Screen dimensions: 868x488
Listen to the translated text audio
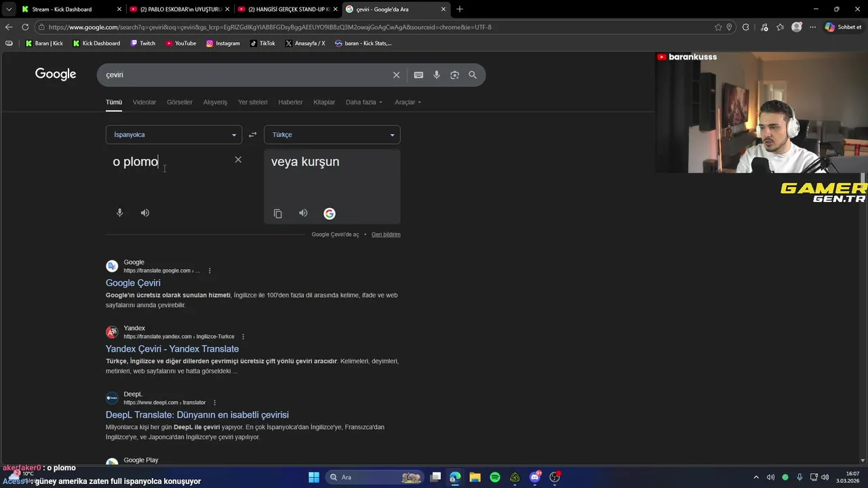click(303, 213)
